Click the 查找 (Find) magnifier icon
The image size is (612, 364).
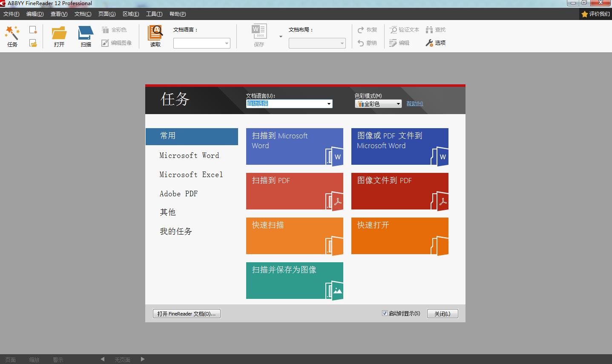436,29
